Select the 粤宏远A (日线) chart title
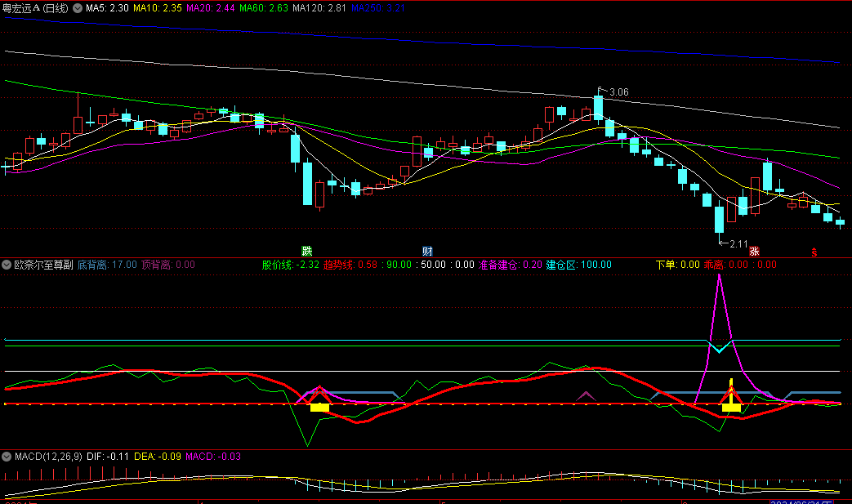 (x=36, y=8)
